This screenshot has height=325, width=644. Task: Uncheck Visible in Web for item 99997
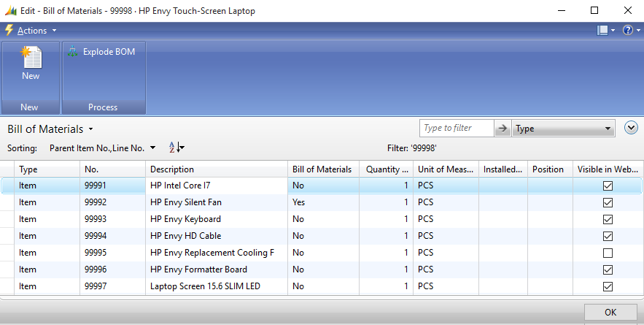point(608,286)
